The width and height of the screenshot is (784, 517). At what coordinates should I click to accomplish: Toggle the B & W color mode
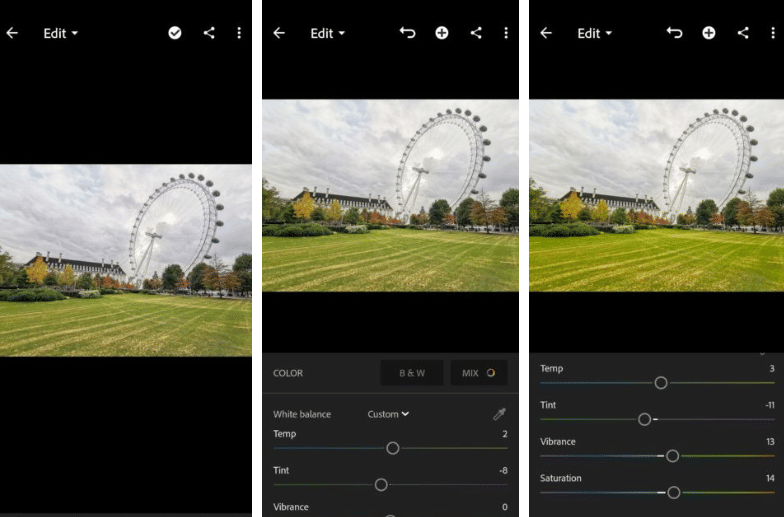coord(412,373)
